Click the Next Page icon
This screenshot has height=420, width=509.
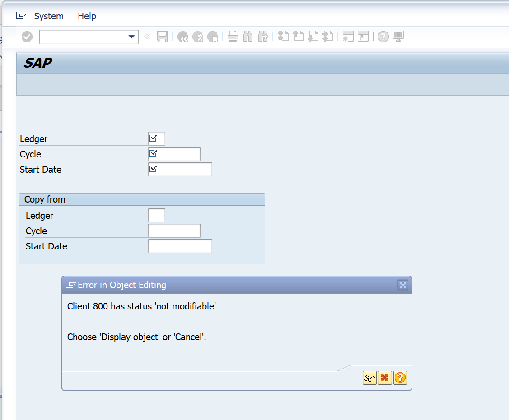pyautogui.click(x=313, y=36)
